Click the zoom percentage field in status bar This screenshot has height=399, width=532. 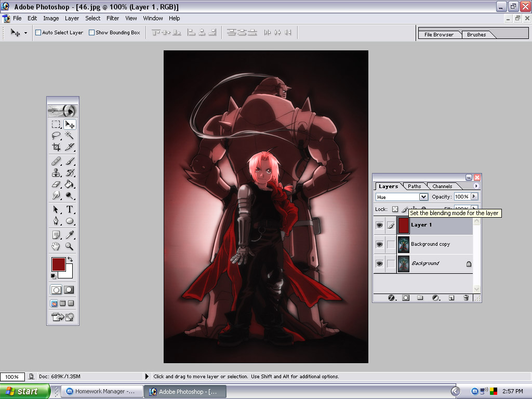[x=12, y=377]
